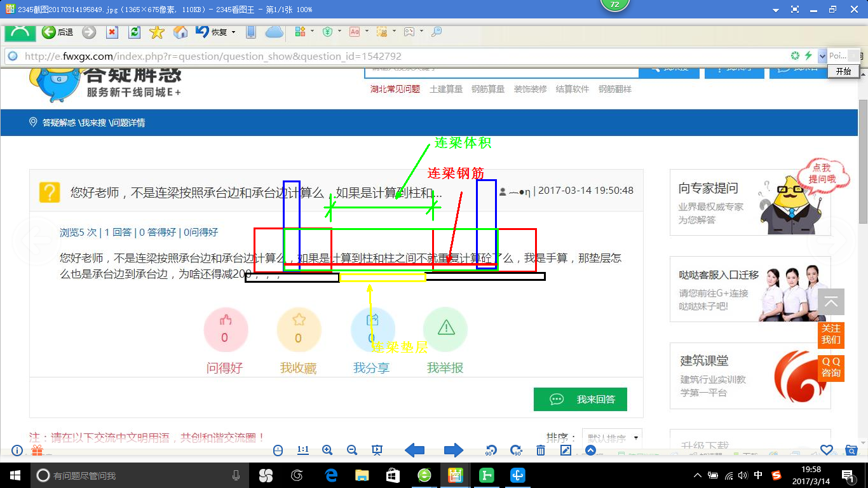Enter fullscreen mode from title bar icon
This screenshot has width=868, height=488.
(x=794, y=10)
